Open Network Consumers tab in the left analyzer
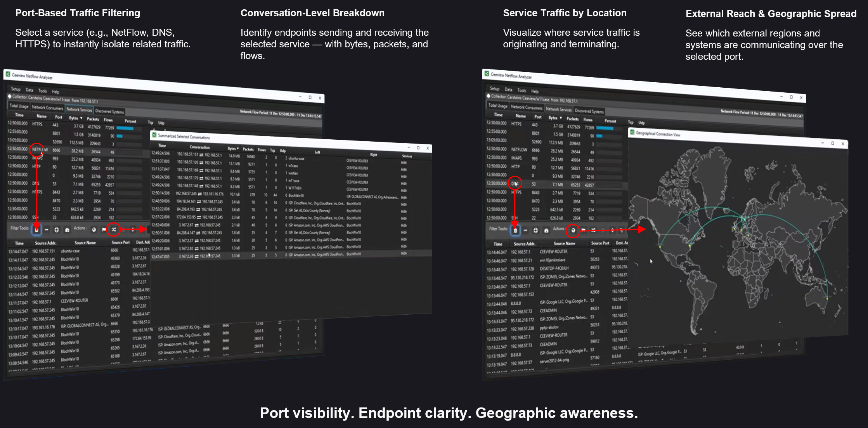The image size is (868, 428). click(x=47, y=107)
